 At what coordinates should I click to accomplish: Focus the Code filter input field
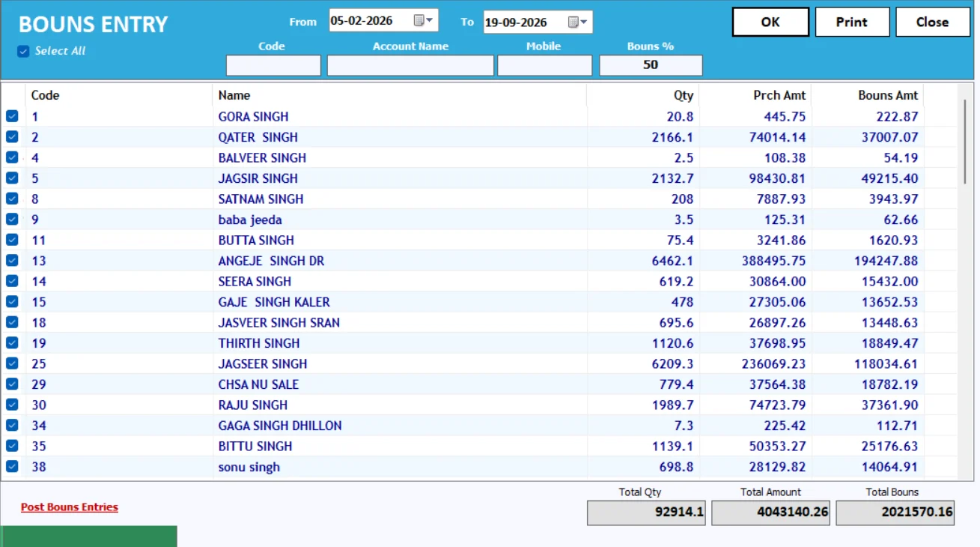pyautogui.click(x=273, y=66)
